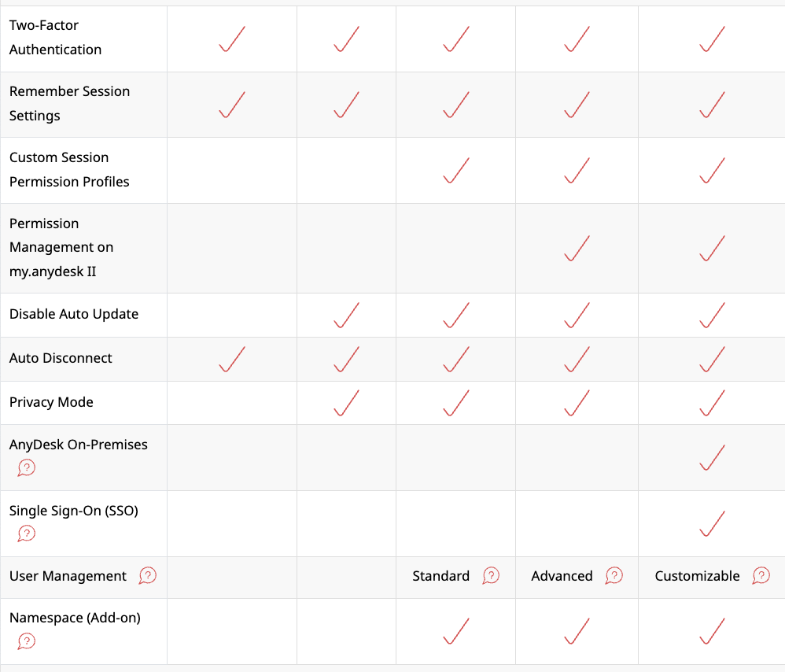This screenshot has width=785, height=672.
Task: Open help icon next to Customizable
Action: point(761,576)
